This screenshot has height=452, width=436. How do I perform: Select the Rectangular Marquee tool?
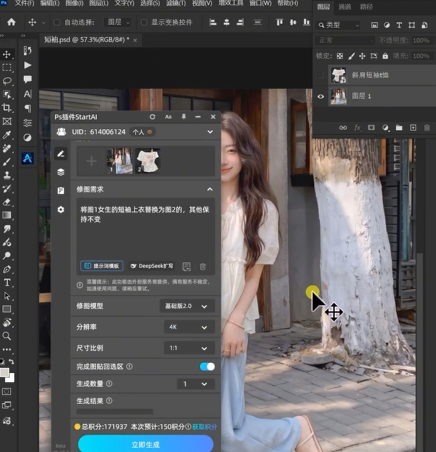coord(7,68)
